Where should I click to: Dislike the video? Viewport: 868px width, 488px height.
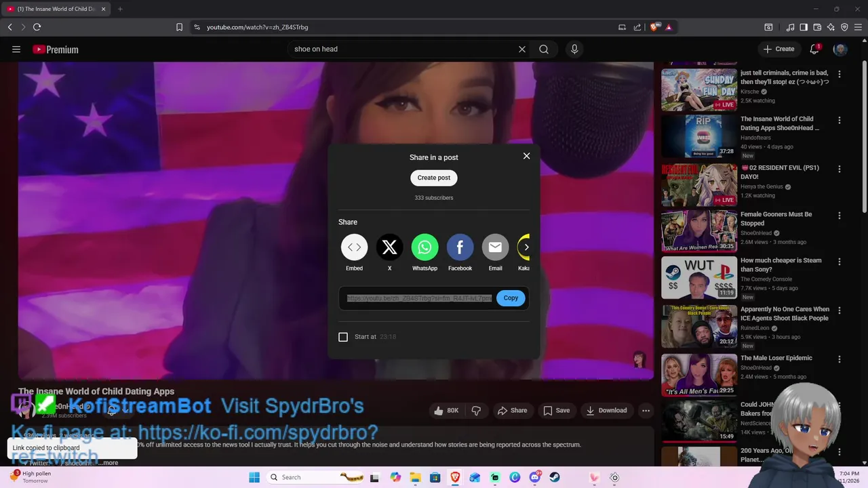pos(476,411)
